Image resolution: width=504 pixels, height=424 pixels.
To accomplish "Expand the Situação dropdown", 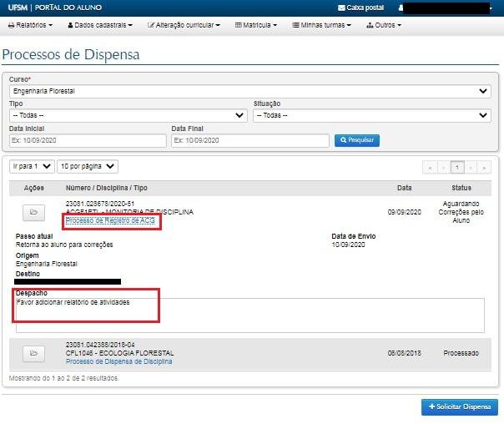I will tap(371, 115).
